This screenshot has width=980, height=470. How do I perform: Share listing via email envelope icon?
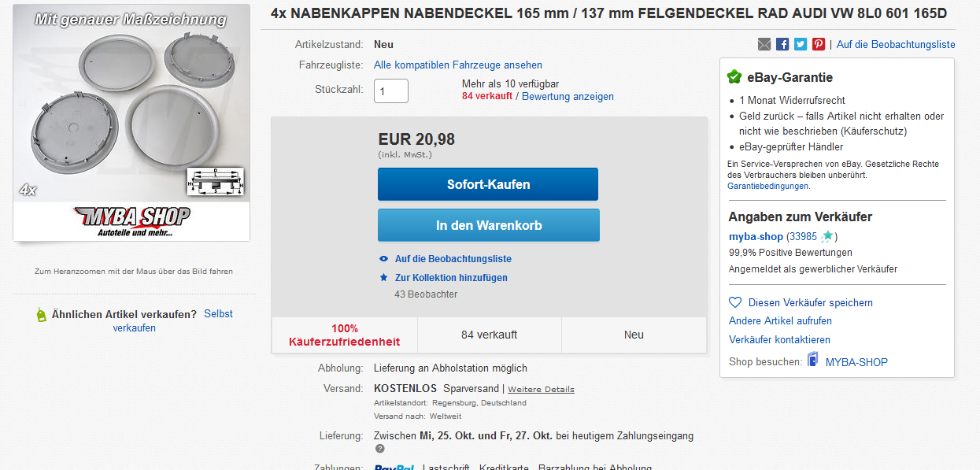pos(764,44)
